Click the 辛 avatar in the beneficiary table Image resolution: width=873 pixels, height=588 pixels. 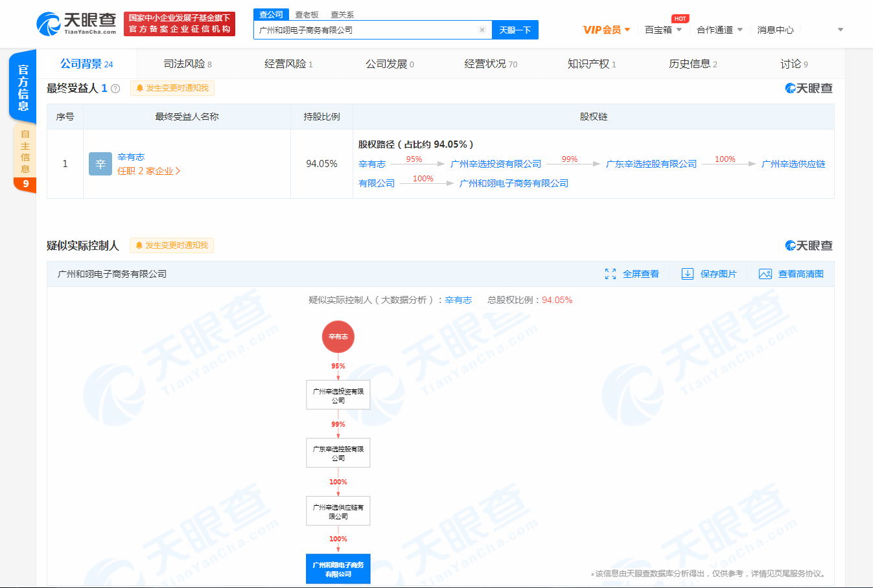[99, 163]
